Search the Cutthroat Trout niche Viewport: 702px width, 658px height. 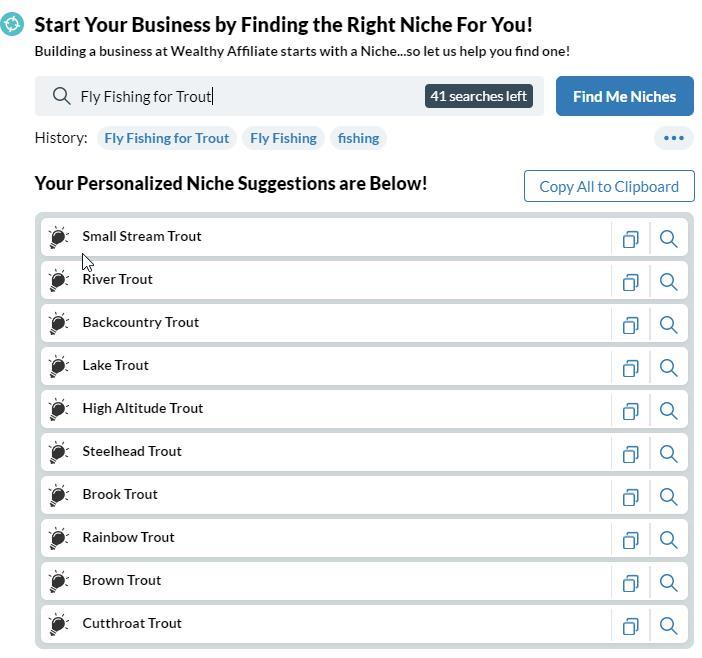668,626
